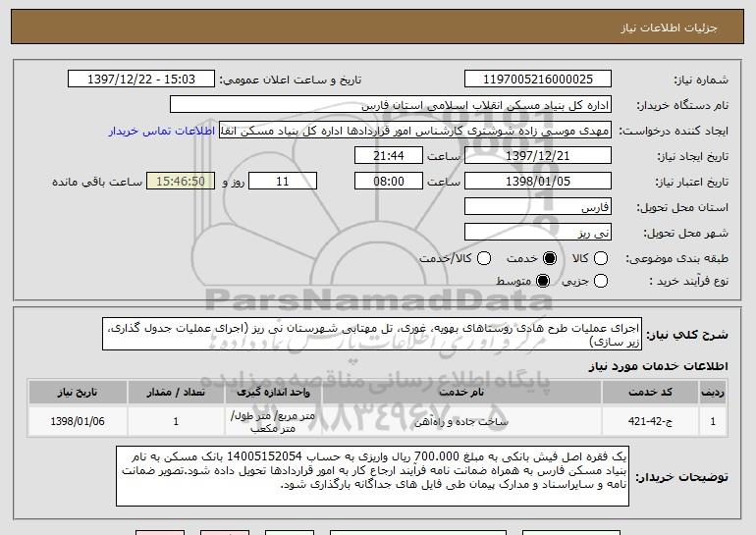756x535 pixels.
Task: Select the جزیی purchase type radio
Action: tap(601, 281)
